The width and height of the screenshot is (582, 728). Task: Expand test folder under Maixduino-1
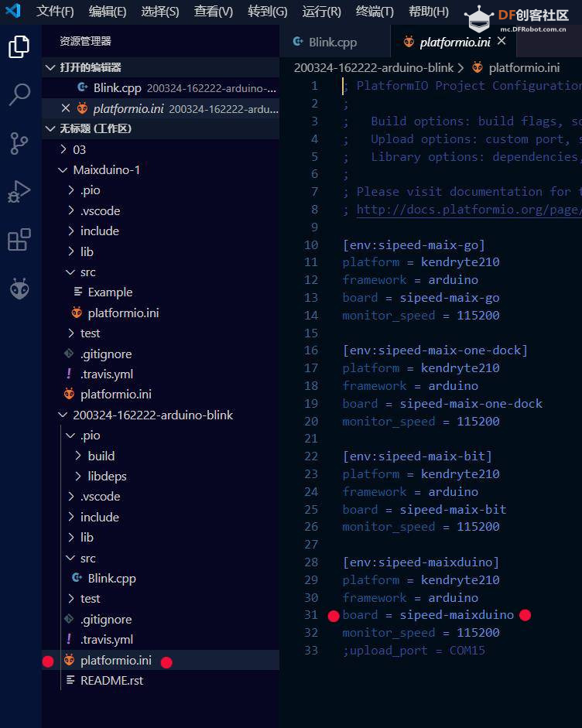point(161,333)
